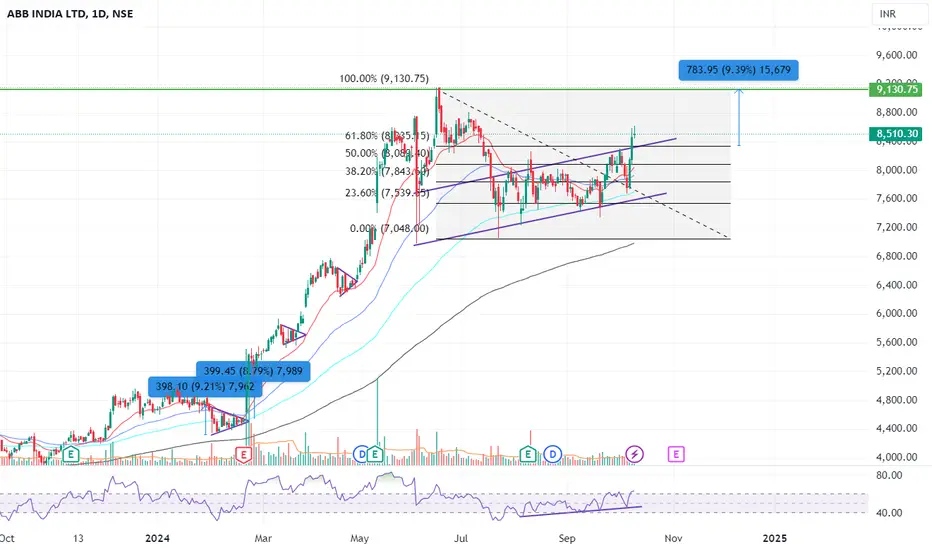Click the purple lightning bolt event marker
This screenshot has height=550, width=932.
click(635, 455)
